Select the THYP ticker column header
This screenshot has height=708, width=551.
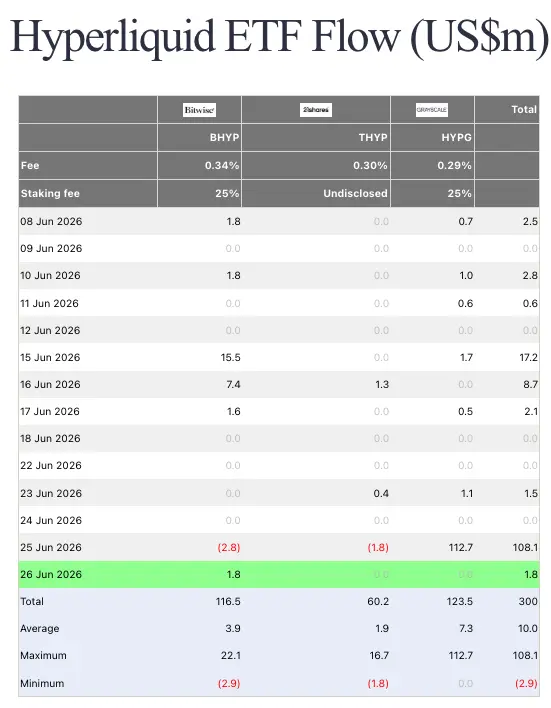[373, 137]
